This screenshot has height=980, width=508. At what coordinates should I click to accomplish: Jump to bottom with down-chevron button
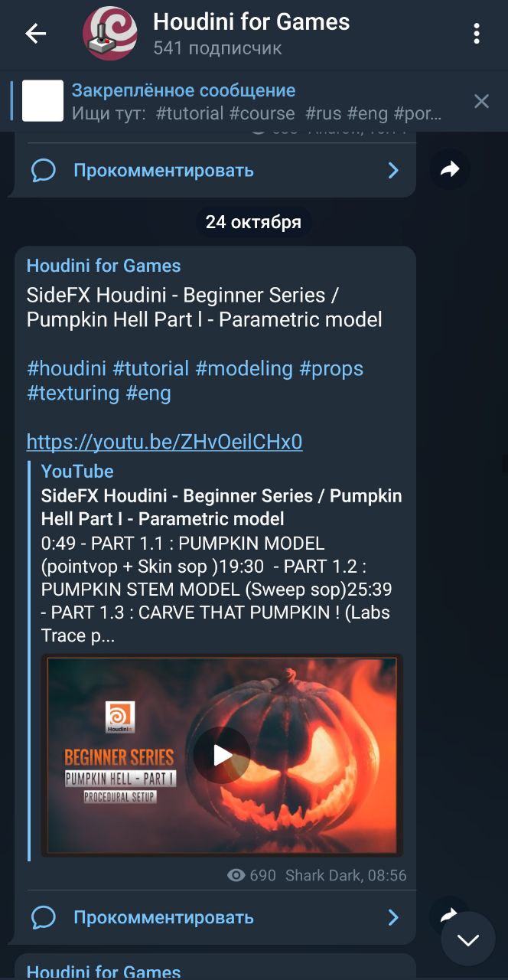point(468,939)
